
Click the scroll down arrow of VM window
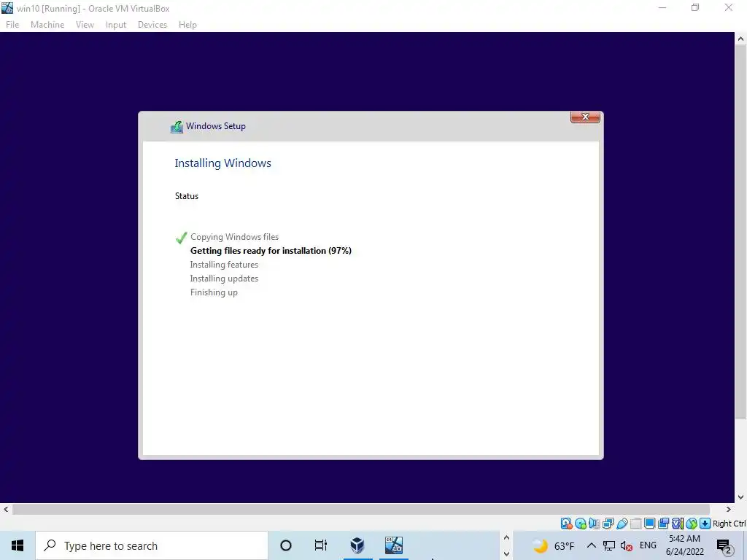(x=741, y=497)
